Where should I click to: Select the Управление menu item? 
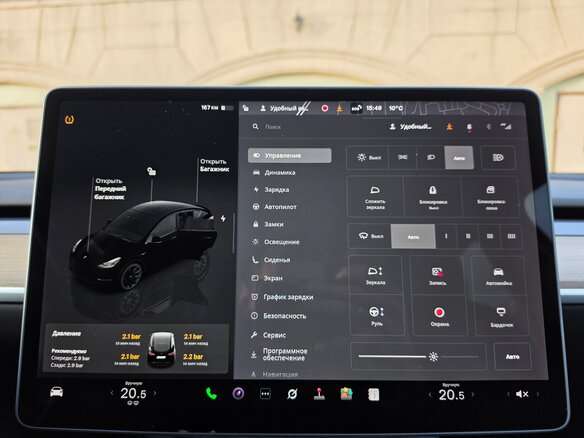pyautogui.click(x=289, y=155)
